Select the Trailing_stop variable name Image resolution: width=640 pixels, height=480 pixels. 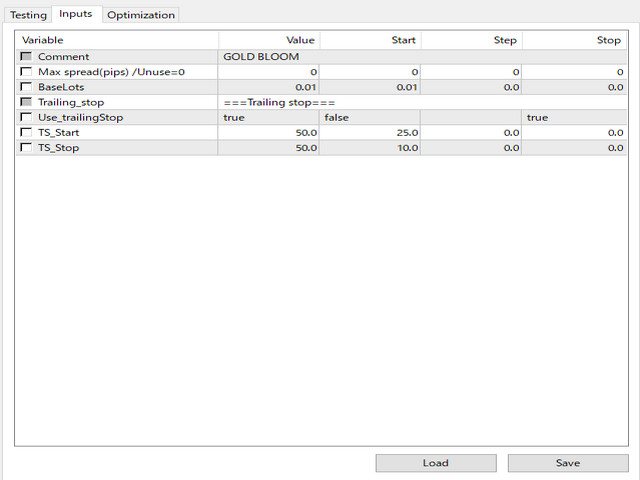[x=71, y=102]
